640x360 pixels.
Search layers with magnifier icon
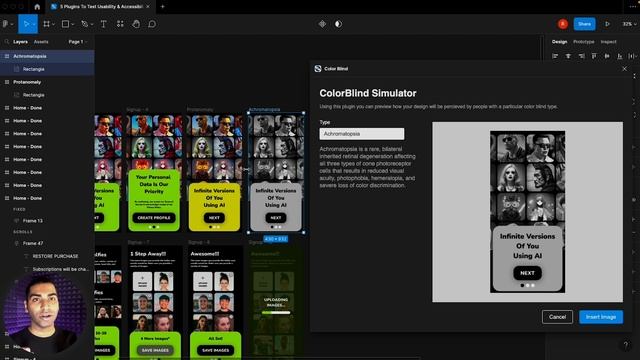click(7, 42)
